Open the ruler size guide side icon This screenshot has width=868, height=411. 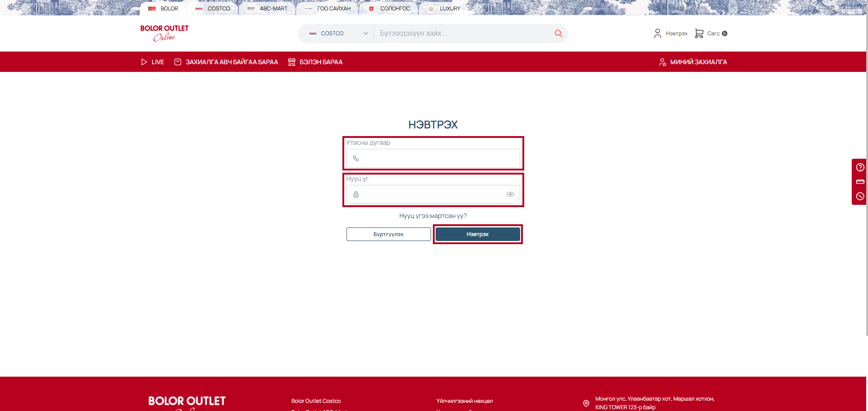tap(860, 182)
